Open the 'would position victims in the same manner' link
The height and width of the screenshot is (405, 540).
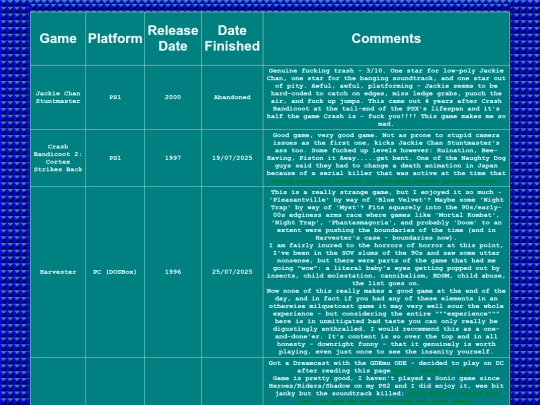(386, 181)
